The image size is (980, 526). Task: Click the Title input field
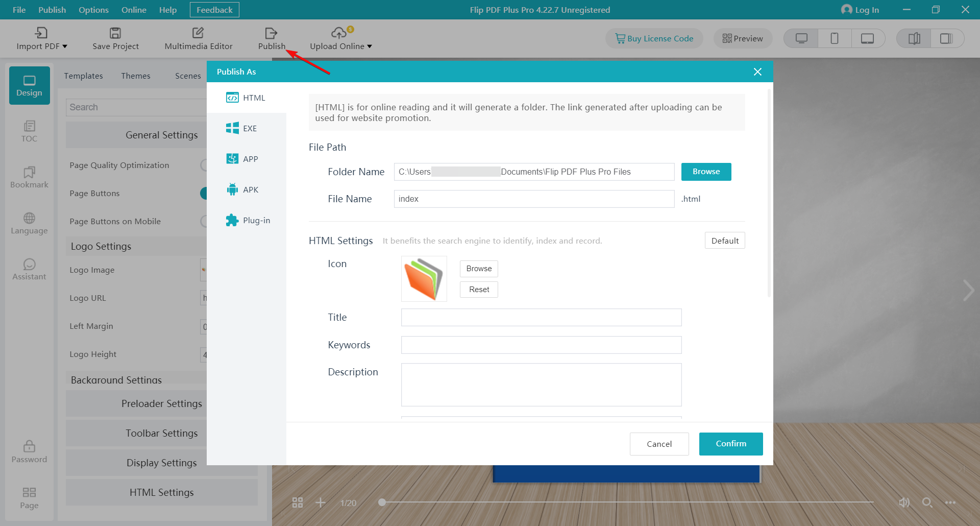(x=541, y=317)
